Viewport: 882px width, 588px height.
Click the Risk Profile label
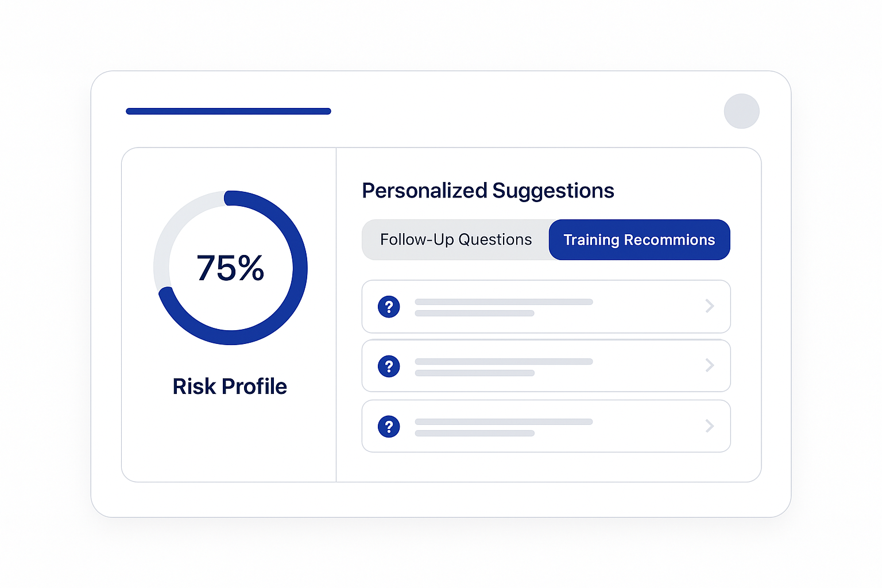tap(230, 386)
